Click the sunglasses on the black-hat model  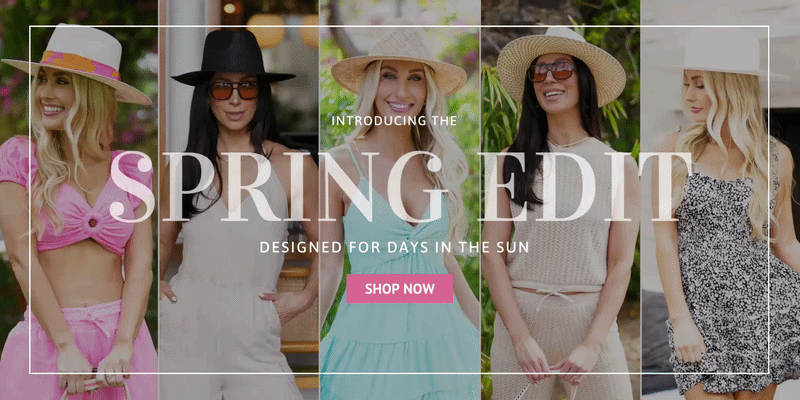(234, 91)
